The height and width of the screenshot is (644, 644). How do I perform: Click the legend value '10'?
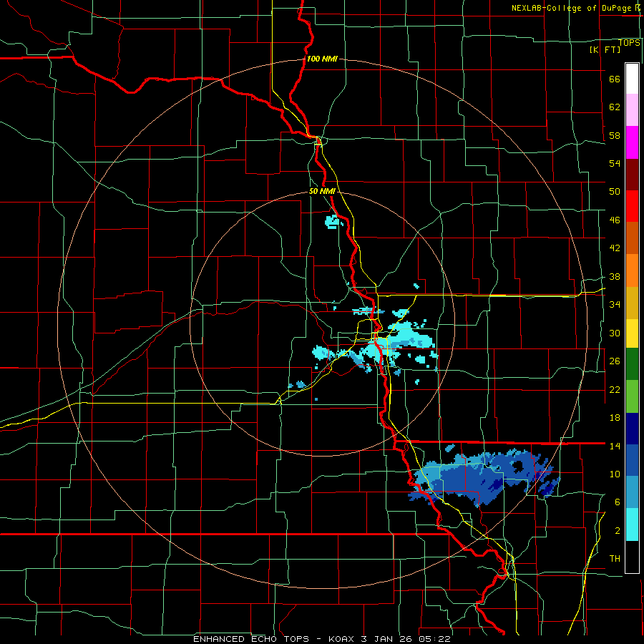point(615,474)
